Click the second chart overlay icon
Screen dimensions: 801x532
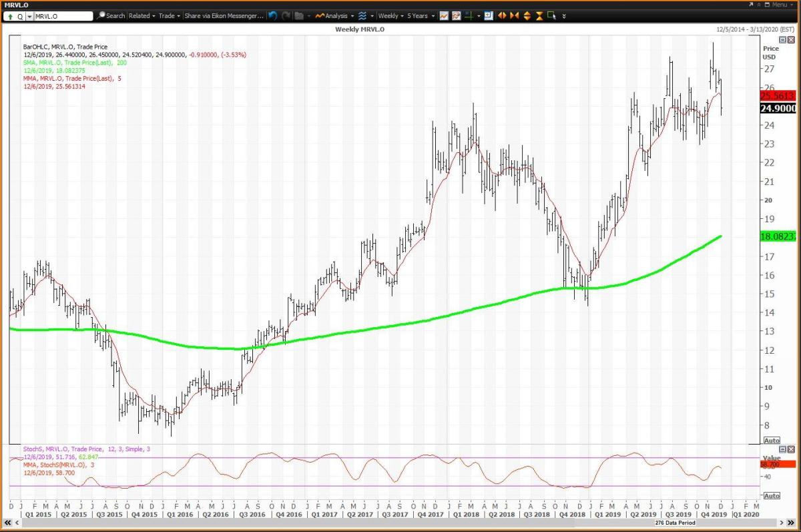coord(457,15)
